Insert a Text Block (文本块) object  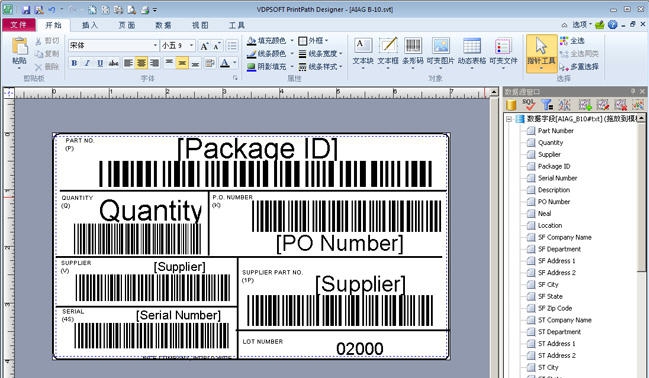[363, 52]
